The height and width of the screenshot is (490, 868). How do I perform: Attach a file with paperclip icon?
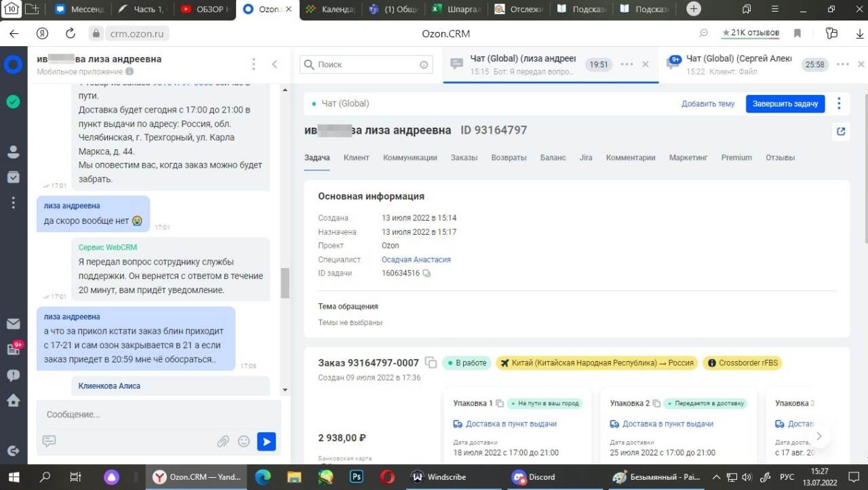click(x=223, y=441)
